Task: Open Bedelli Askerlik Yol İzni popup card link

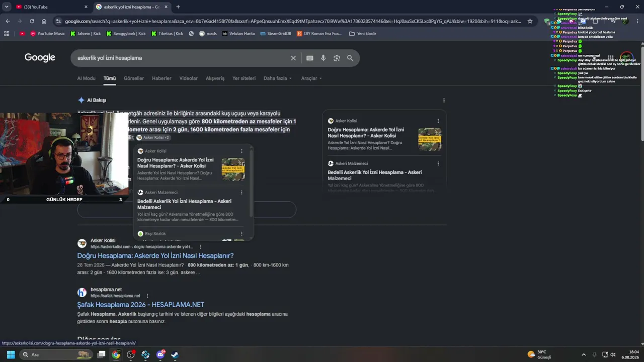Action: [x=185, y=204]
